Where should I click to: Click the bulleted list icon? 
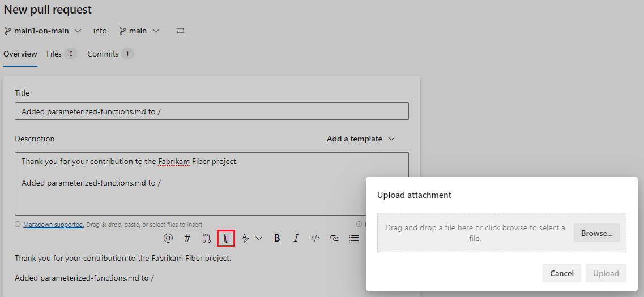click(x=354, y=238)
